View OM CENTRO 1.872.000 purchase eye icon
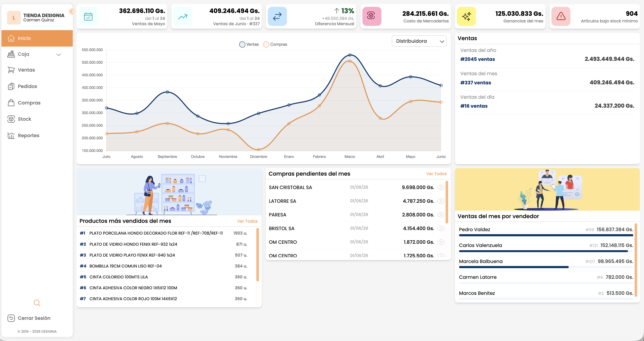This screenshot has height=341, width=644. (441, 242)
